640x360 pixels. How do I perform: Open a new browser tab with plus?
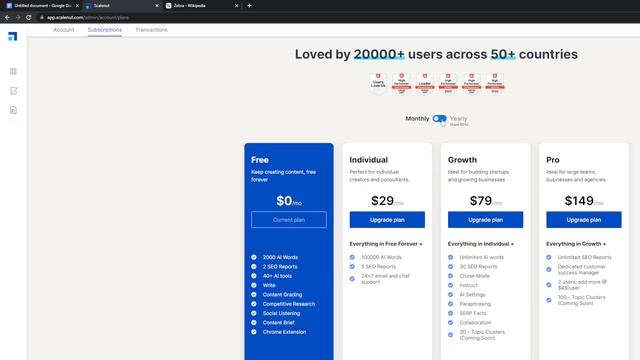pos(249,6)
